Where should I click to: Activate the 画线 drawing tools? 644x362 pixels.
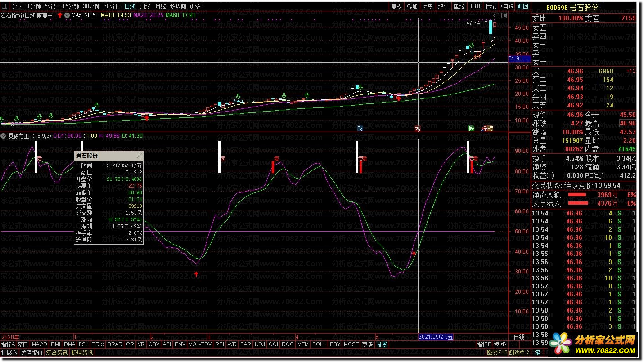(x=459, y=7)
